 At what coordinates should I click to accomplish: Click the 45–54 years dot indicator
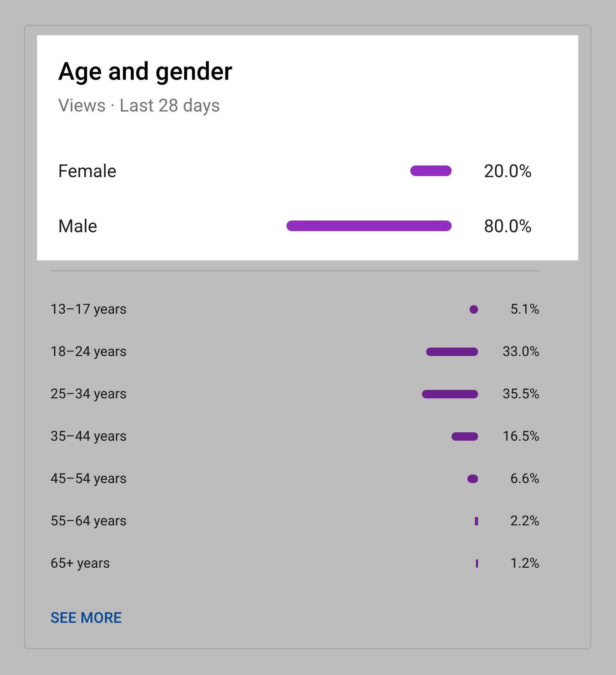pyautogui.click(x=473, y=479)
